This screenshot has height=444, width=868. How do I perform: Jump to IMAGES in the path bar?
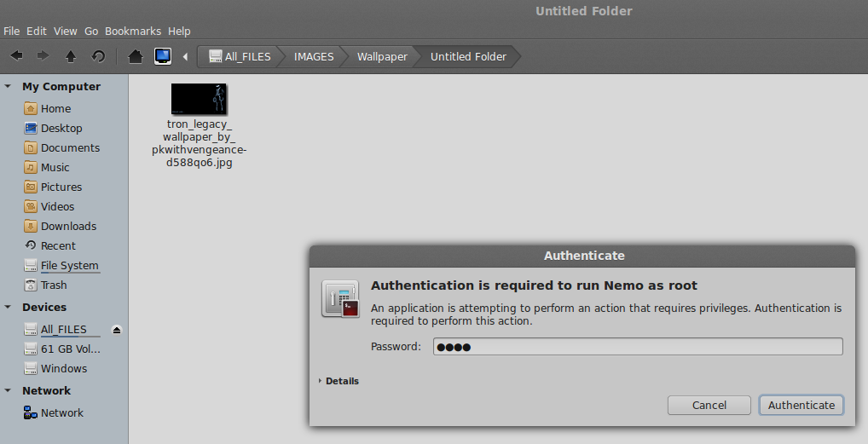click(x=313, y=57)
